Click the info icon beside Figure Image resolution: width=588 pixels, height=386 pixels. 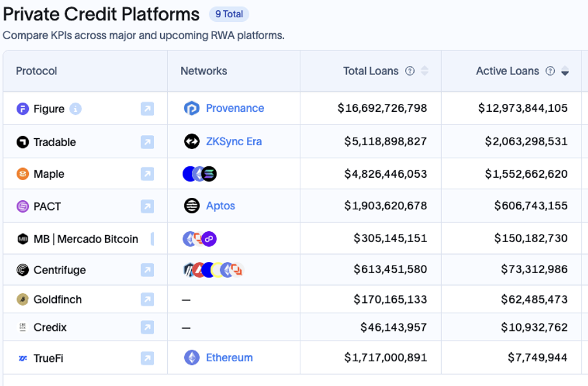[76, 108]
